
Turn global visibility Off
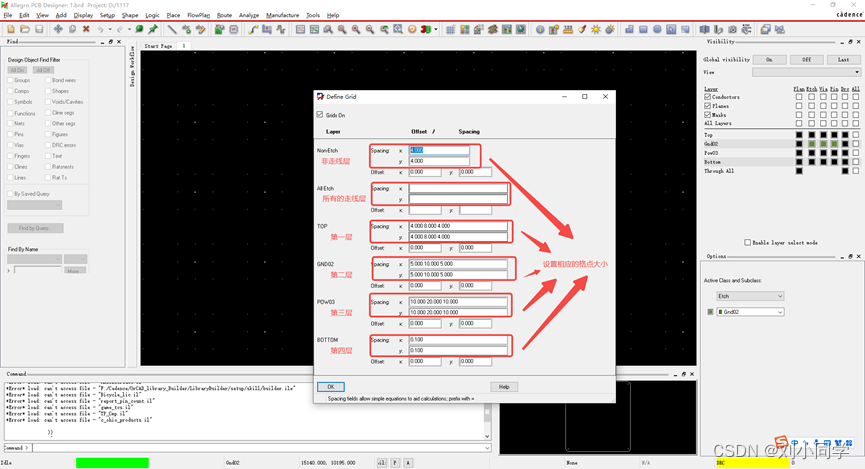(806, 60)
